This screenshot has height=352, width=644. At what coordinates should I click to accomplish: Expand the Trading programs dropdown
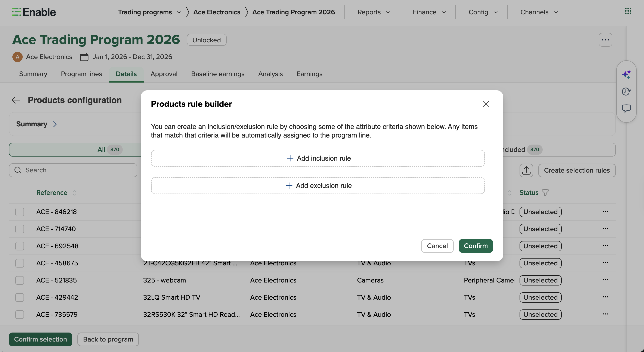coord(149,12)
